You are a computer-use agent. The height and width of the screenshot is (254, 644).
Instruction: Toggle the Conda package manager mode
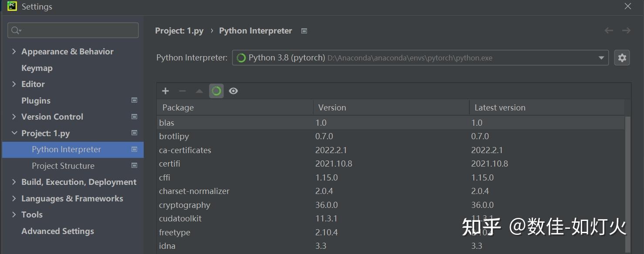(216, 91)
